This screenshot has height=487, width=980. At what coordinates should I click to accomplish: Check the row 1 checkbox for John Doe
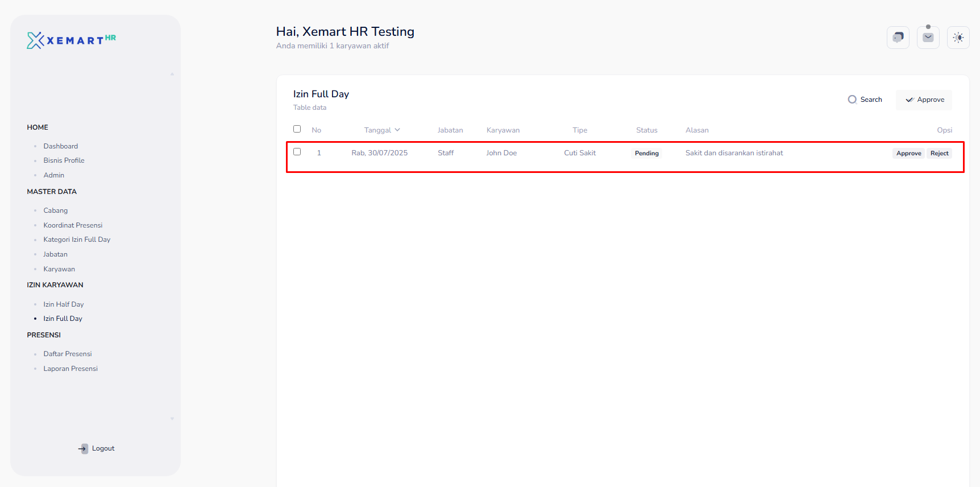pos(297,152)
